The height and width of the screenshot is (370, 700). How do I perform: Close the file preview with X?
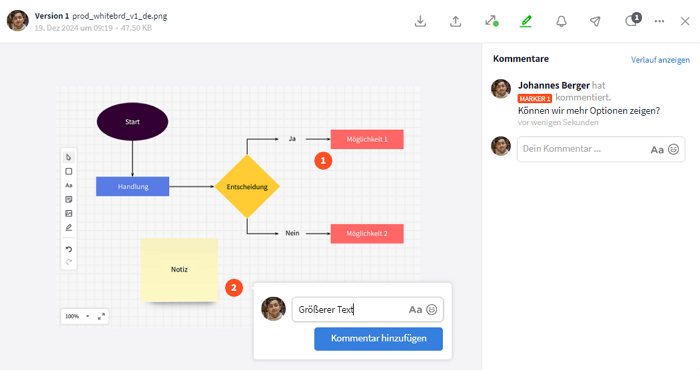pyautogui.click(x=685, y=21)
